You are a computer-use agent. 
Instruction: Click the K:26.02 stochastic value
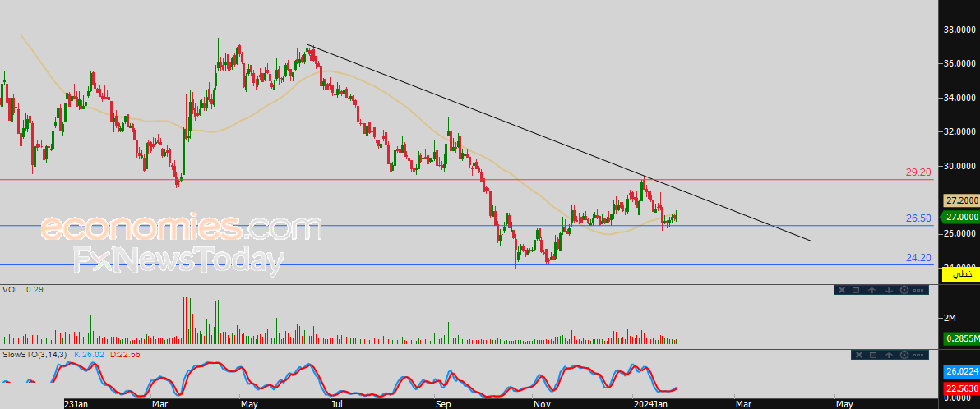[x=89, y=355]
